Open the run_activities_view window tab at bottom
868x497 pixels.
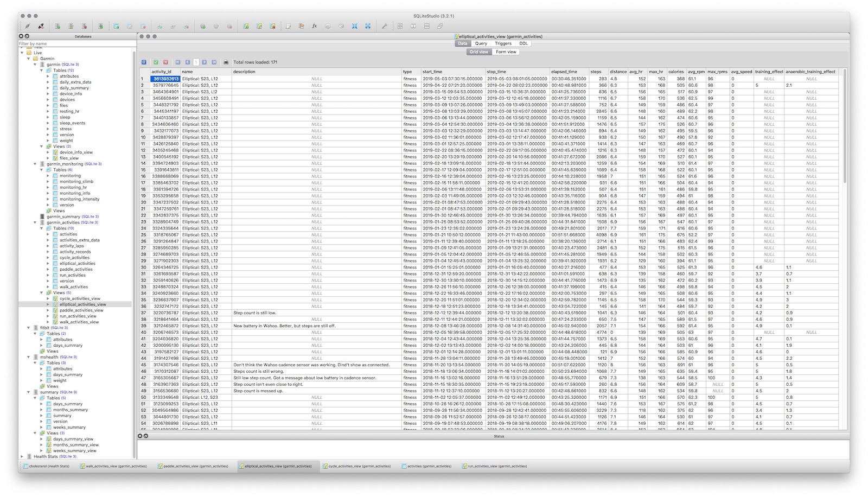click(494, 466)
